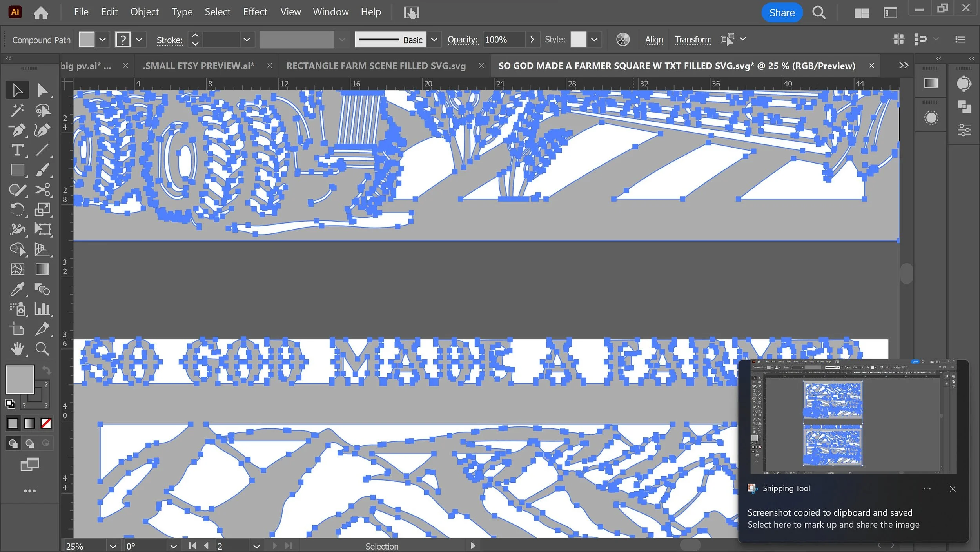Screen dimensions: 980x552
Task: Choose the Type tool
Action: 17,150
